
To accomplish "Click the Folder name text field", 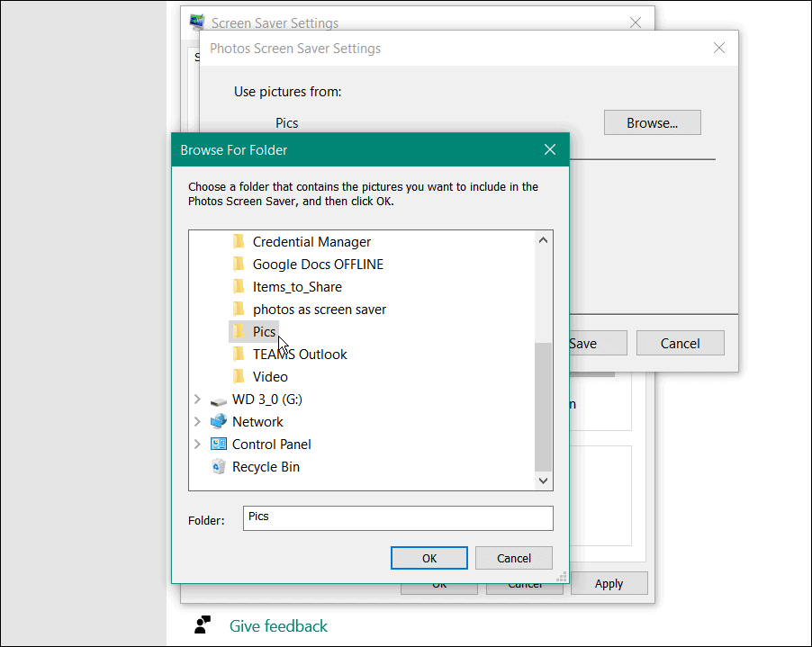I will (397, 517).
